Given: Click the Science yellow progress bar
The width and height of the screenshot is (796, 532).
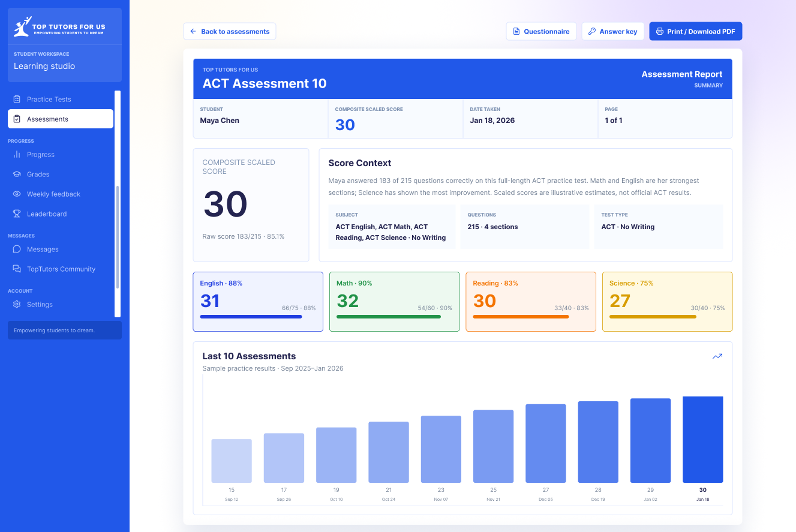Looking at the screenshot, I should [x=653, y=317].
